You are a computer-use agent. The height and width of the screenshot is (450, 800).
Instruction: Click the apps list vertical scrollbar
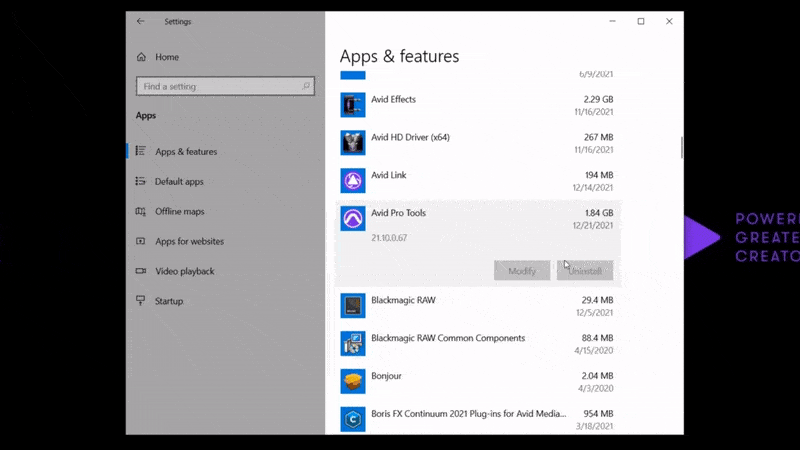tap(682, 147)
